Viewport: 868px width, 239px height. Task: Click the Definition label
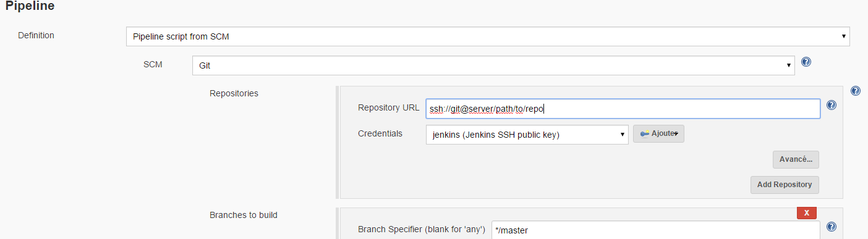point(36,35)
